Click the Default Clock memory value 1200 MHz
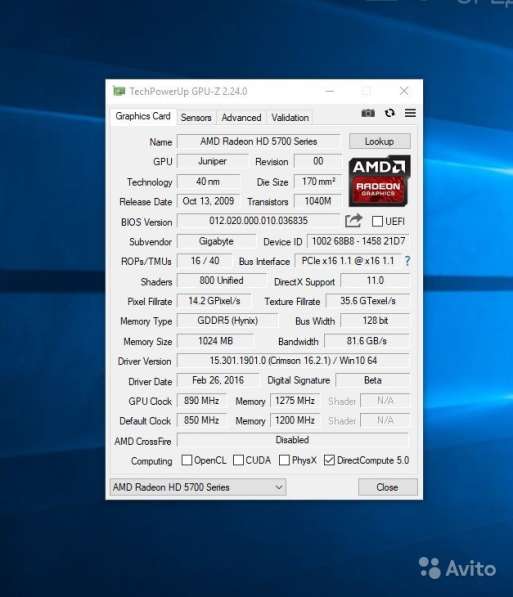 tap(295, 420)
